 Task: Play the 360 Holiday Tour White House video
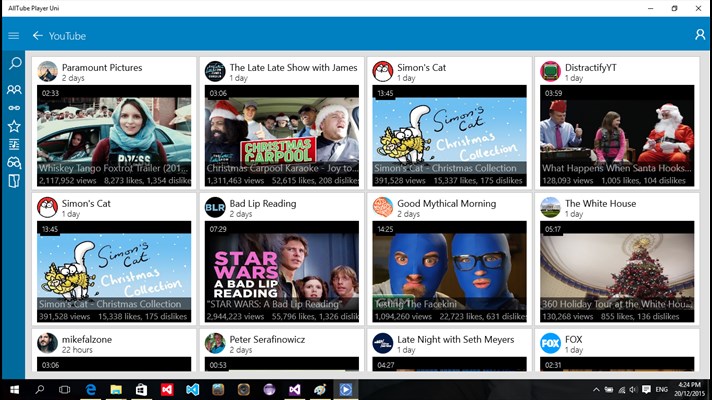pos(617,272)
